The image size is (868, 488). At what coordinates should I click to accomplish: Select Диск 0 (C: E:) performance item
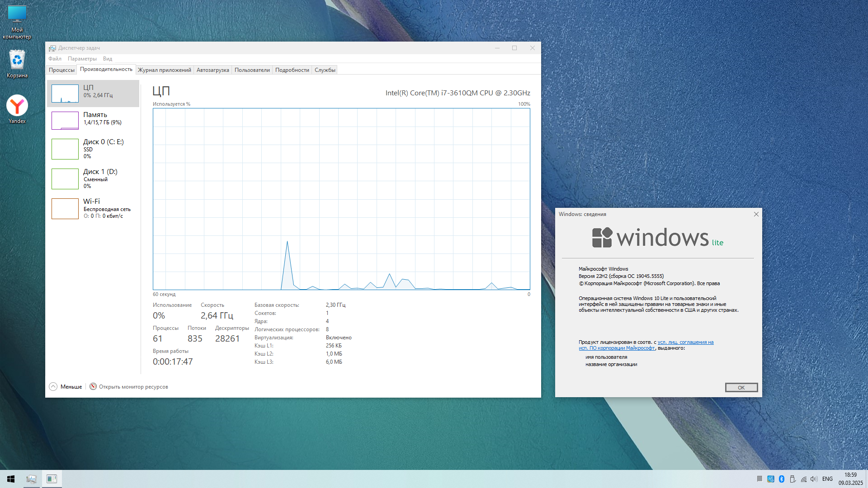93,149
